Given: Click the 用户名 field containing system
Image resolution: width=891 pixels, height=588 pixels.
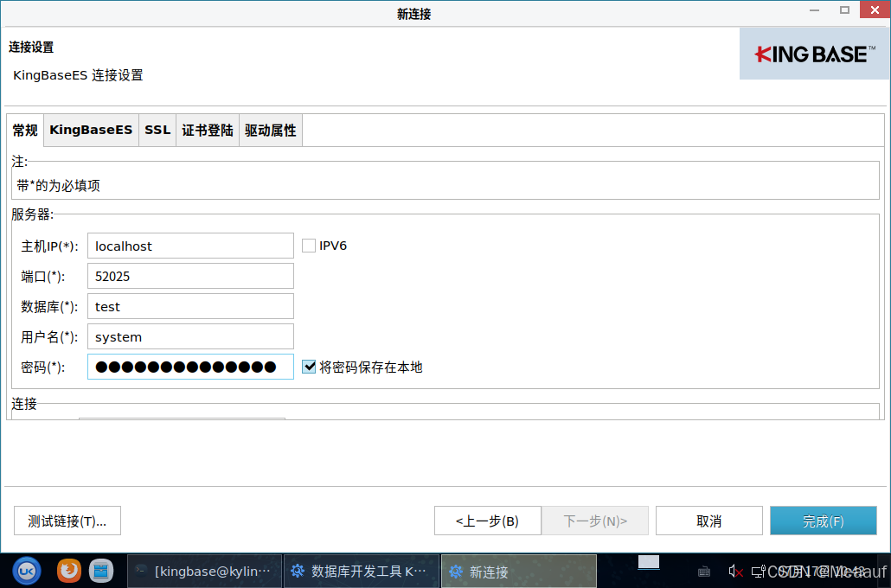Looking at the screenshot, I should point(190,337).
